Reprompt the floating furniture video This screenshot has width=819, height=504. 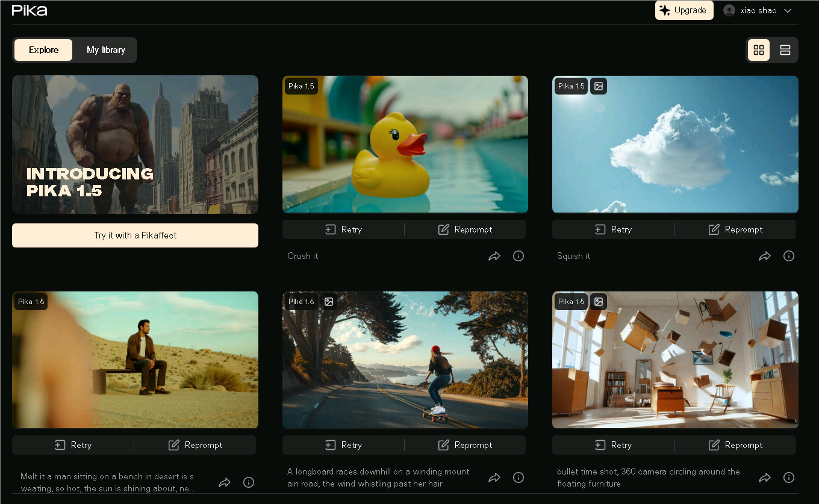point(735,445)
